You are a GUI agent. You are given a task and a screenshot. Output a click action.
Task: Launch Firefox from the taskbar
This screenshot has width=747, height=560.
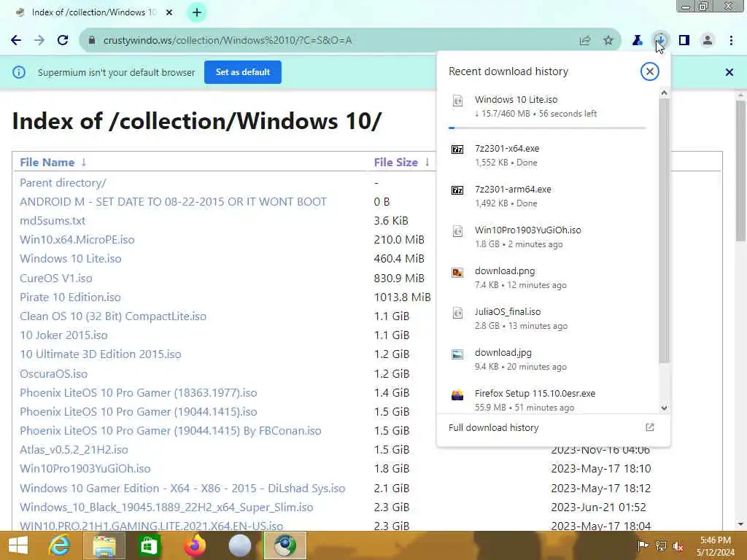click(x=194, y=545)
